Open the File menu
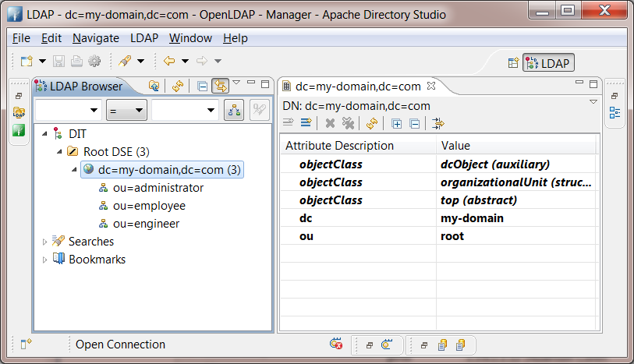634x364 pixels. coord(21,38)
